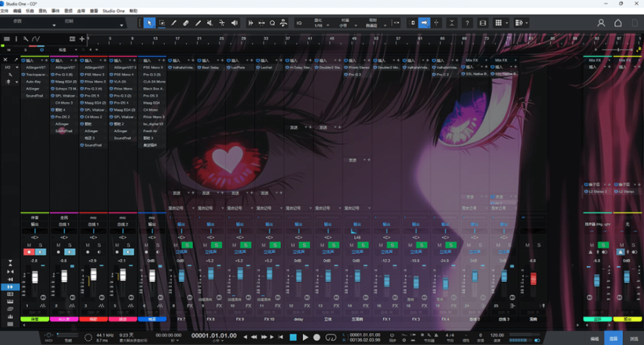644x345 pixels.
Task: Click the question mark help icon
Action: point(467,23)
